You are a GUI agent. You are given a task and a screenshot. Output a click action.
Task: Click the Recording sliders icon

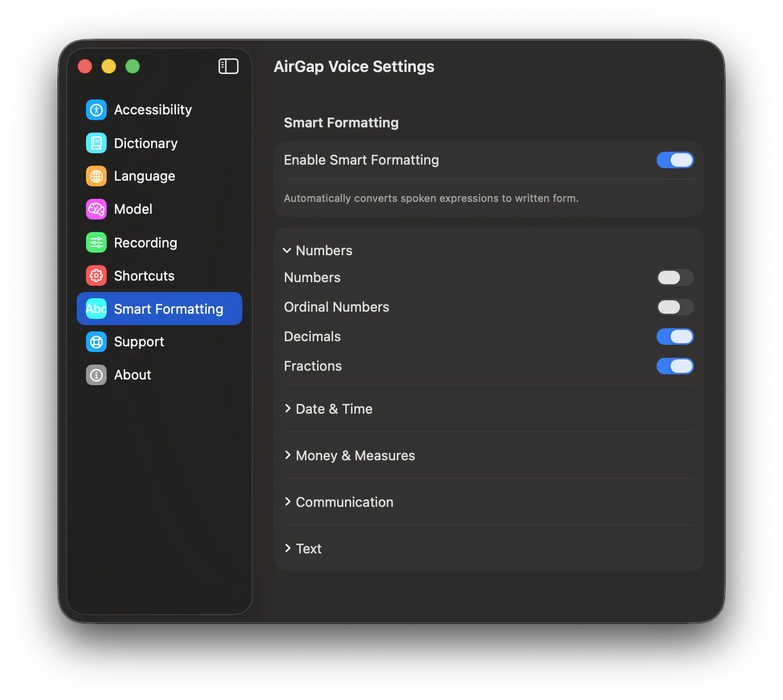tap(96, 242)
